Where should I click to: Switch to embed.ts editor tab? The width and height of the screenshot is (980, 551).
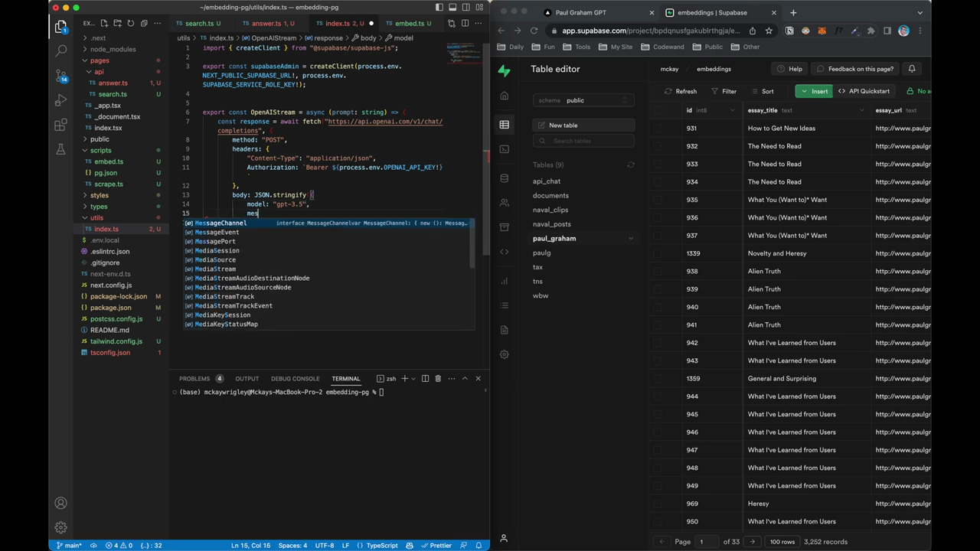(x=413, y=24)
